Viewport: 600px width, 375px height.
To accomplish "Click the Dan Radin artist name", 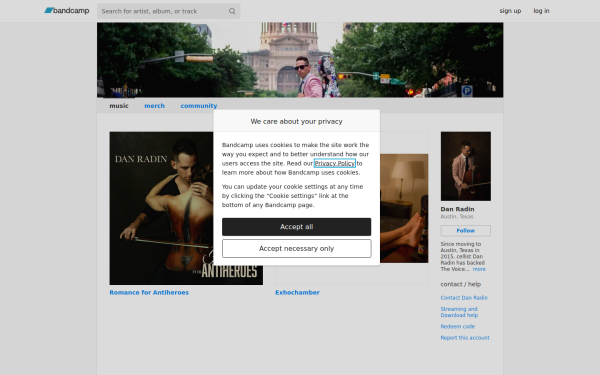I will (457, 209).
